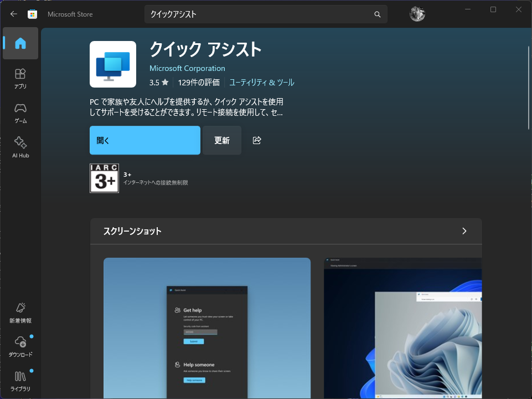Click 129件の評価 ratings count

[199, 83]
